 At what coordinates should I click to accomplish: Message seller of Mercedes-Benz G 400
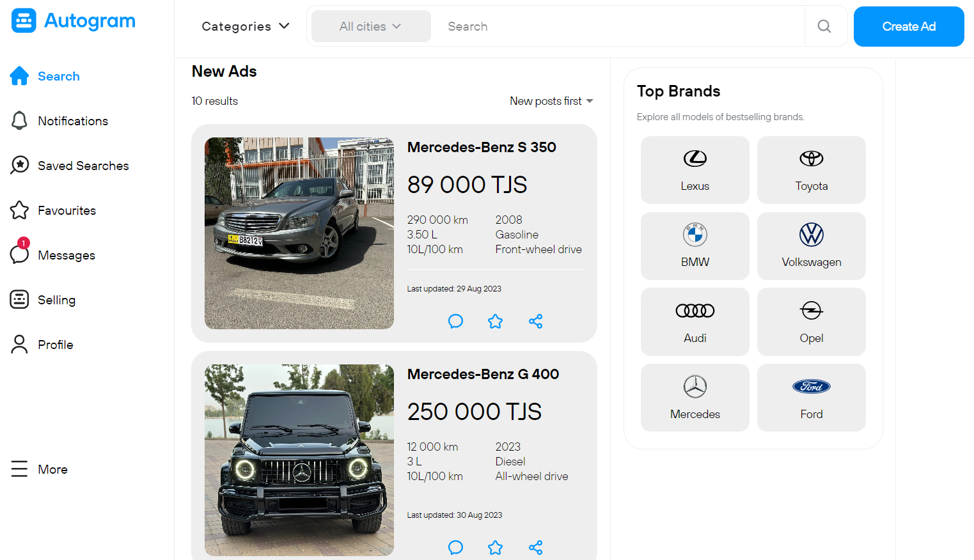pyautogui.click(x=455, y=547)
